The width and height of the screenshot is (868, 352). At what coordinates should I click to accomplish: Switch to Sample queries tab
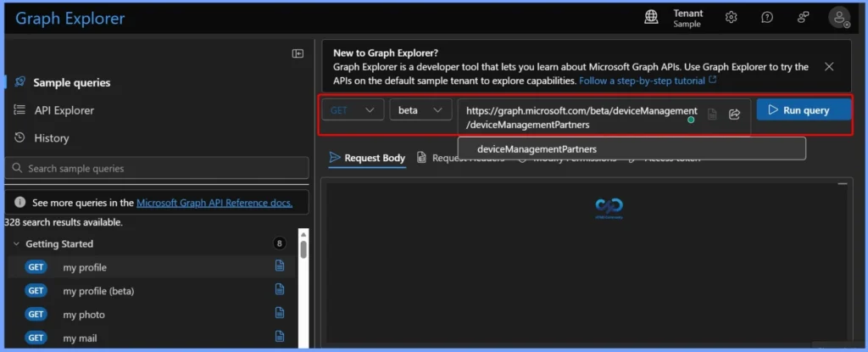(71, 82)
